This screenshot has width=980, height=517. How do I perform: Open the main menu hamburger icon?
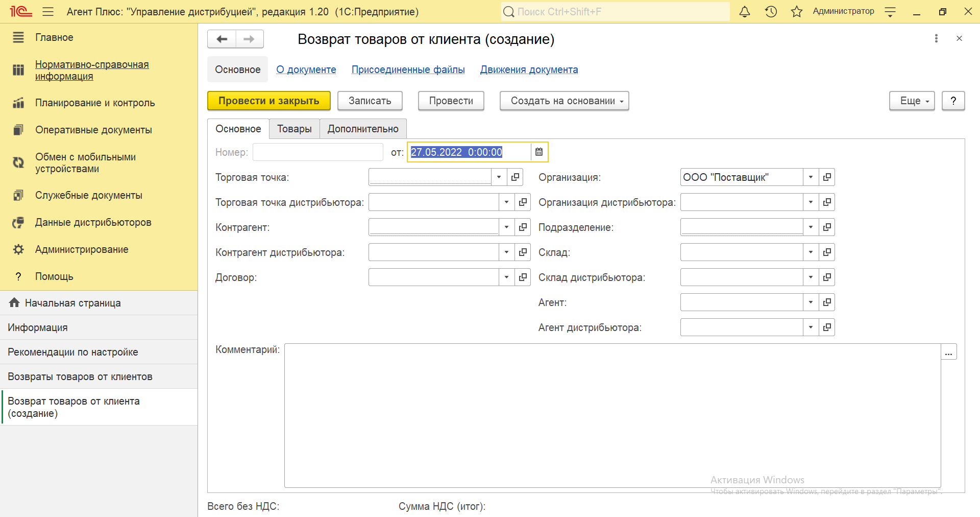point(48,11)
